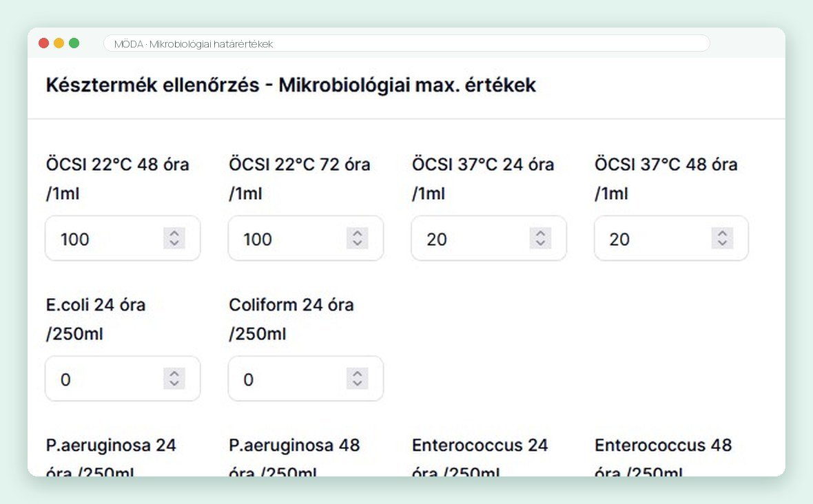The height and width of the screenshot is (504, 813).
Task: Increase the E.coli 24 óra limit arrow
Action: click(174, 373)
